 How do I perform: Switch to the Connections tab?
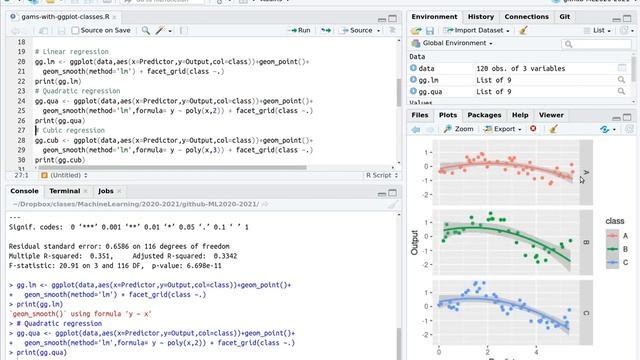point(526,17)
